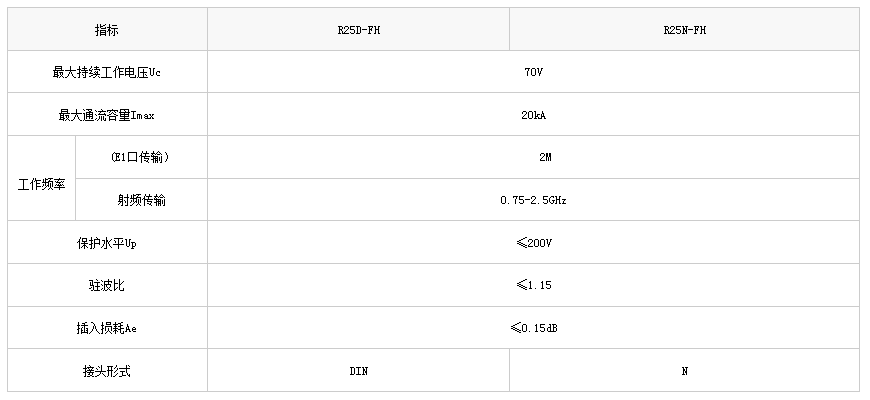The width and height of the screenshot is (870, 400).
Task: Select the ≤1.15 value cell
Action: click(x=533, y=285)
